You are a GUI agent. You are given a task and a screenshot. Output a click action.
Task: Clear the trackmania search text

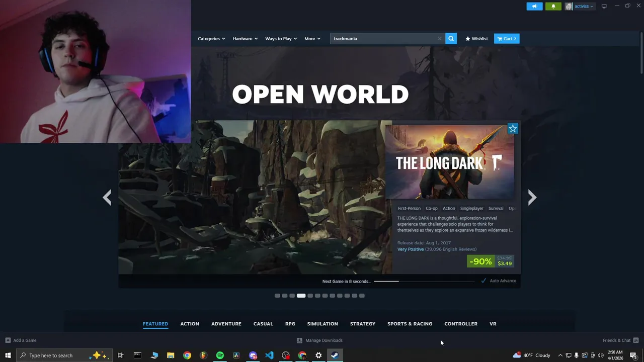439,39
